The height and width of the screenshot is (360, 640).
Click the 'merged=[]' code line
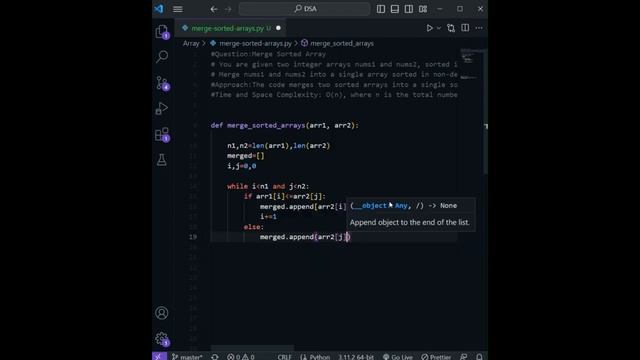tap(246, 156)
